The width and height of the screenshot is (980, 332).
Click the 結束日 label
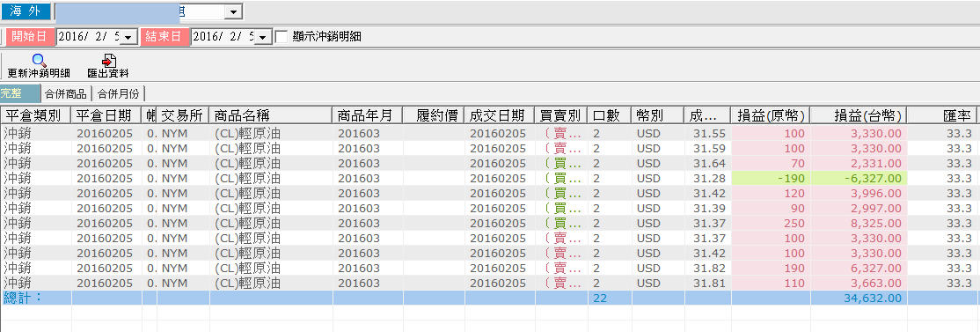click(x=165, y=37)
